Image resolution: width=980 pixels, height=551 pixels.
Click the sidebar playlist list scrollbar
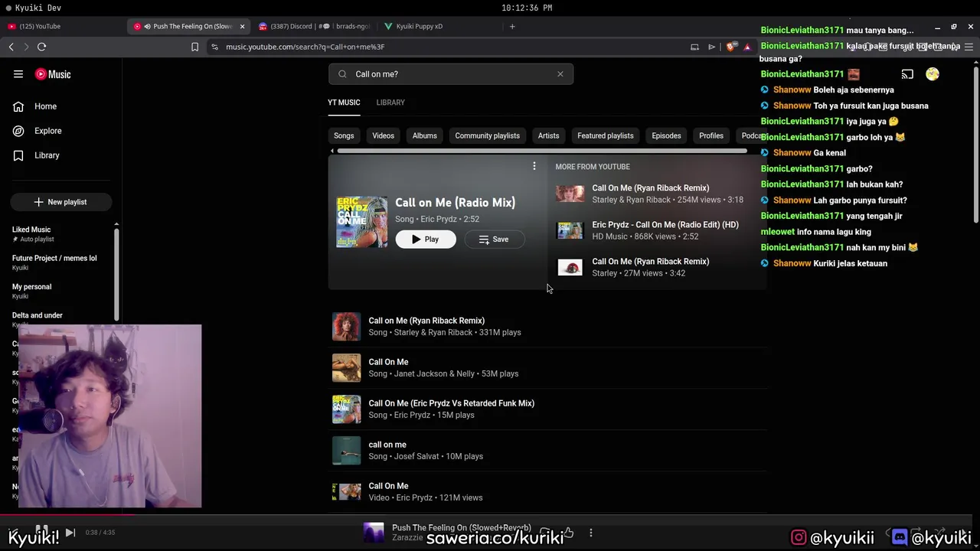click(116, 273)
